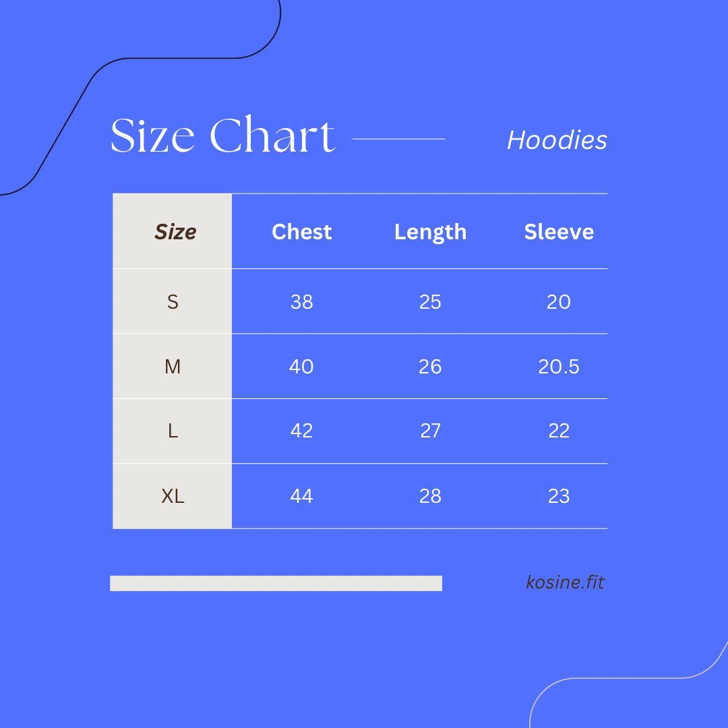Viewport: 728px width, 728px height.
Task: Select the Sleeve column header
Action: click(x=559, y=232)
